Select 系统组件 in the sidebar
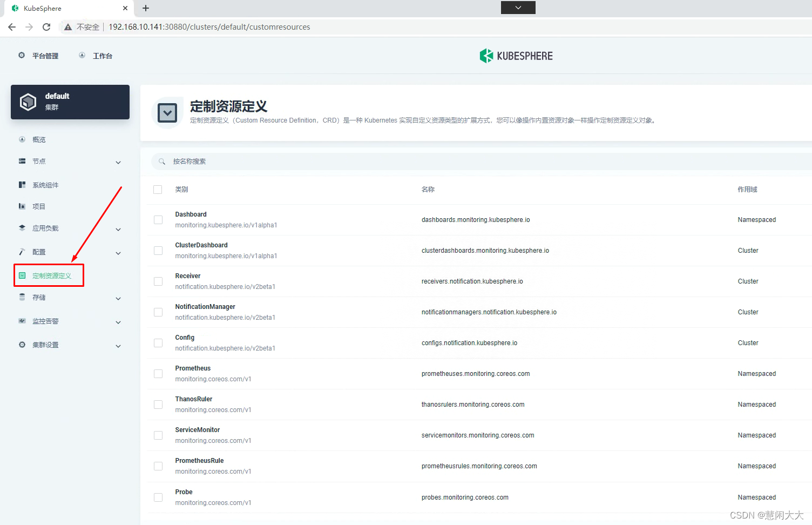The height and width of the screenshot is (525, 812). click(x=45, y=185)
